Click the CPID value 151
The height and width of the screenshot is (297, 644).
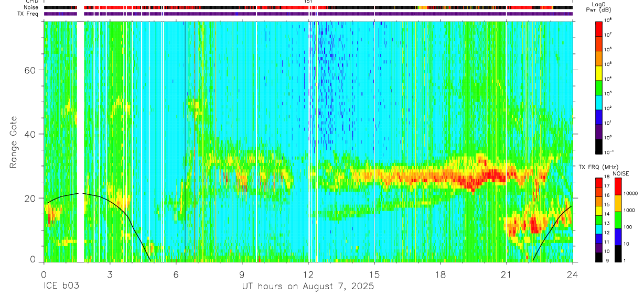[308, 2]
